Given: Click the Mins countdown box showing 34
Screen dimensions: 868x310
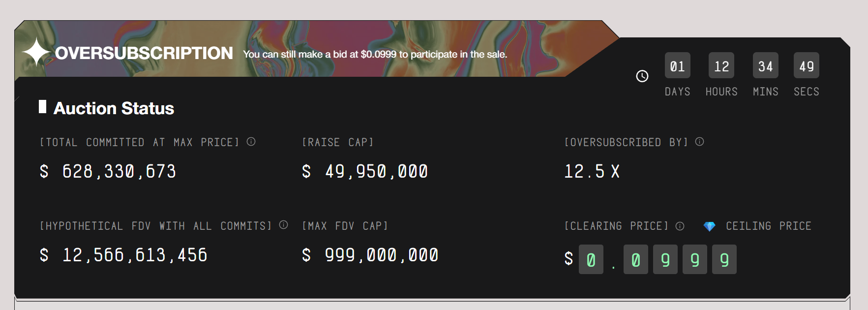Looking at the screenshot, I should click(765, 65).
